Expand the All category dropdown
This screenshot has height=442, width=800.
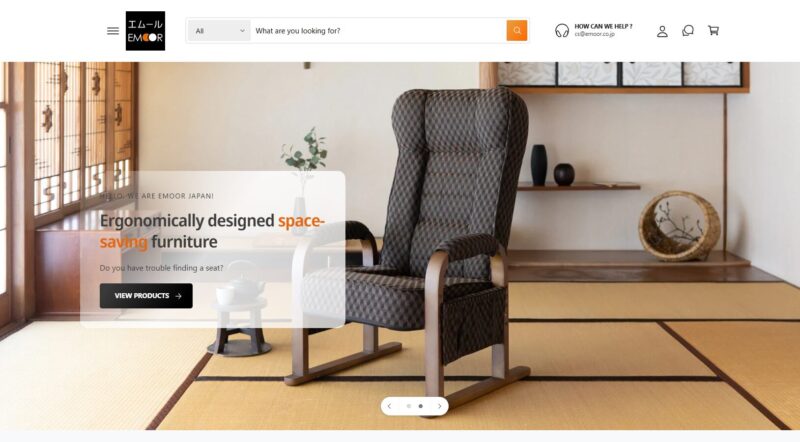coord(219,31)
